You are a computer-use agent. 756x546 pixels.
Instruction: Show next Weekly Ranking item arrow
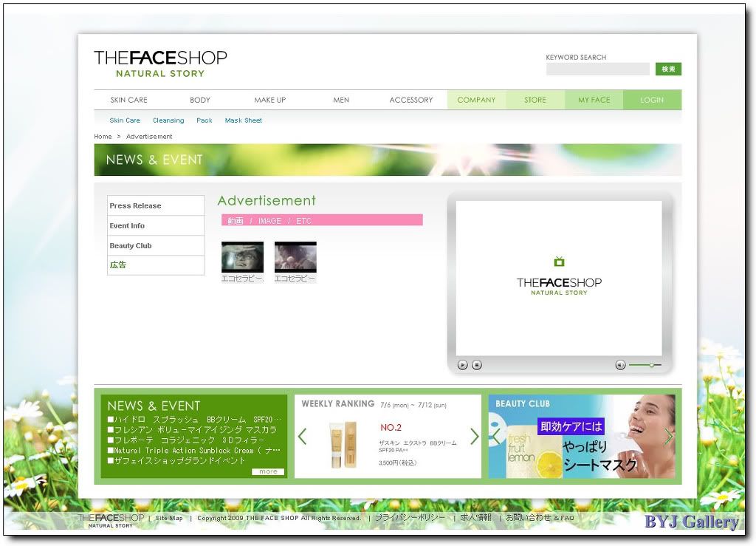[x=475, y=437]
